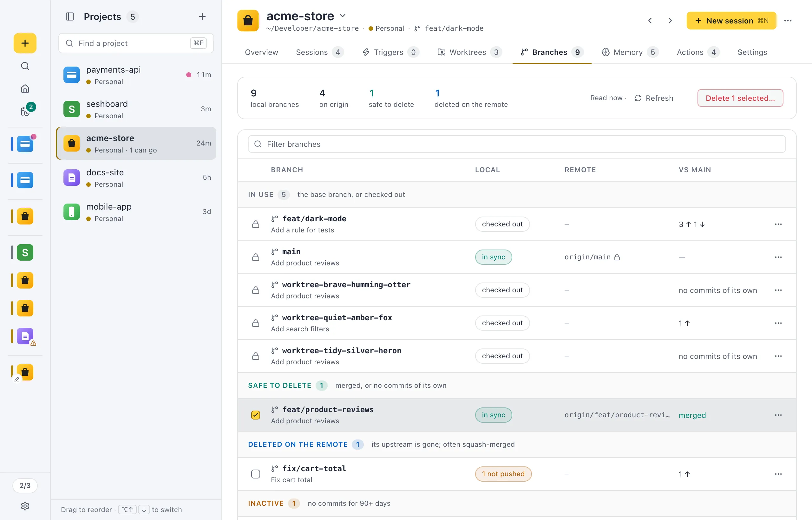Switch to the Overview tab
The height and width of the screenshot is (520, 812).
pos(261,52)
